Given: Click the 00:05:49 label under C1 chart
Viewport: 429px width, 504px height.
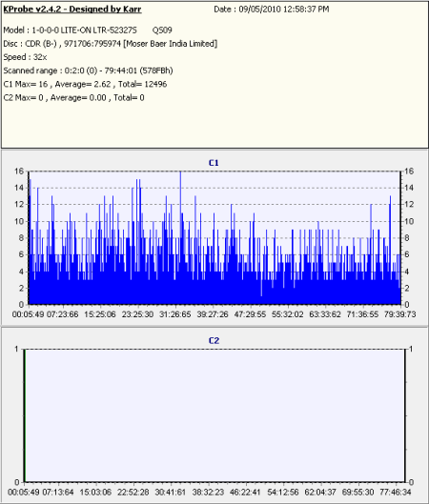Looking at the screenshot, I should [28, 314].
